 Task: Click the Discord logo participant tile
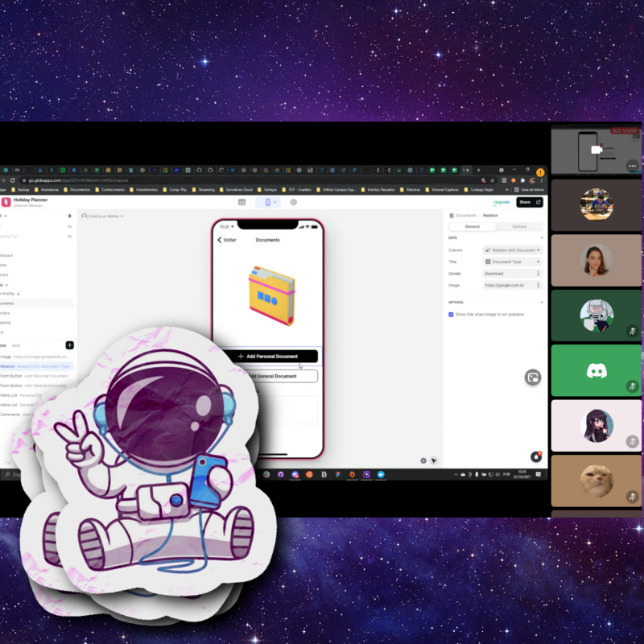click(597, 371)
